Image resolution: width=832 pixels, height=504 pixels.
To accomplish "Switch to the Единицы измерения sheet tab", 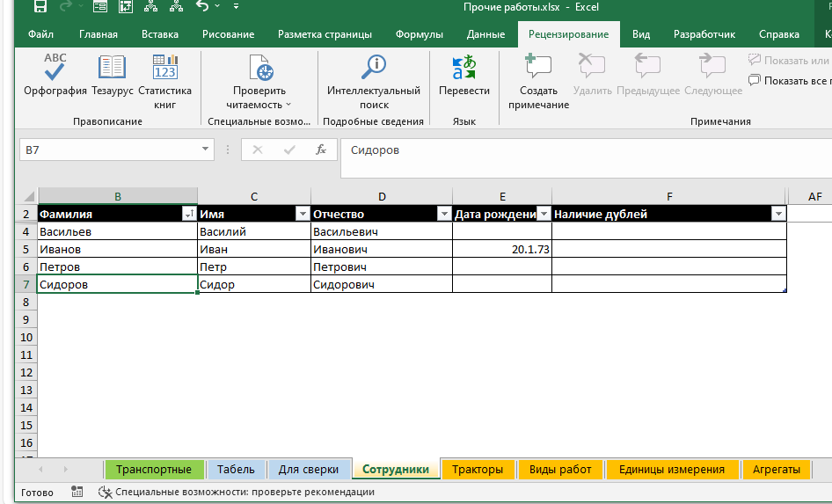I will pos(672,469).
